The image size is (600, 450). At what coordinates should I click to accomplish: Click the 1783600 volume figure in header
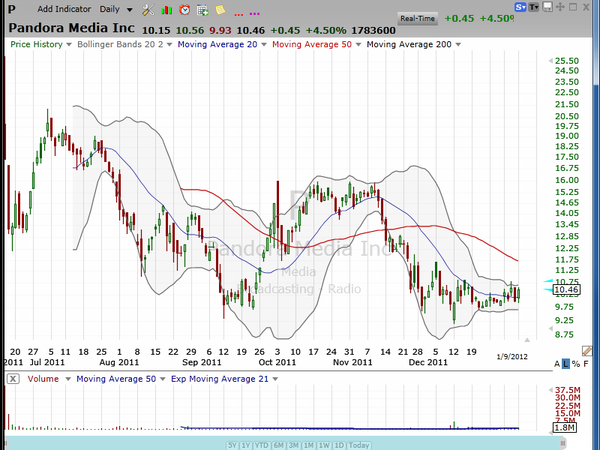point(373,30)
